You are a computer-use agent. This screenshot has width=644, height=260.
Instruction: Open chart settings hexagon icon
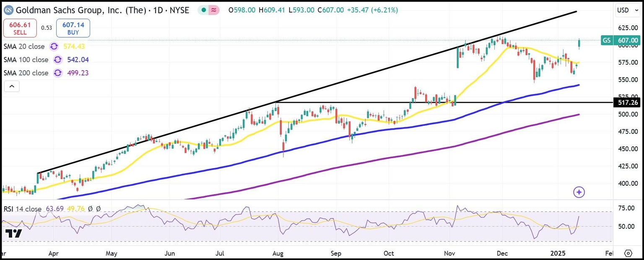628,254
